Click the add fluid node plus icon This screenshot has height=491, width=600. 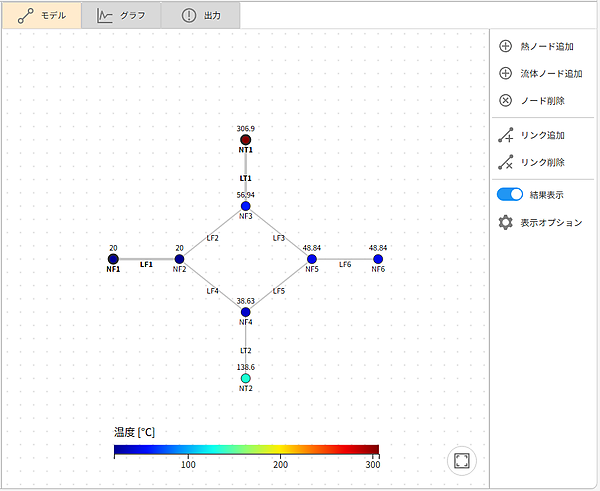pos(505,73)
